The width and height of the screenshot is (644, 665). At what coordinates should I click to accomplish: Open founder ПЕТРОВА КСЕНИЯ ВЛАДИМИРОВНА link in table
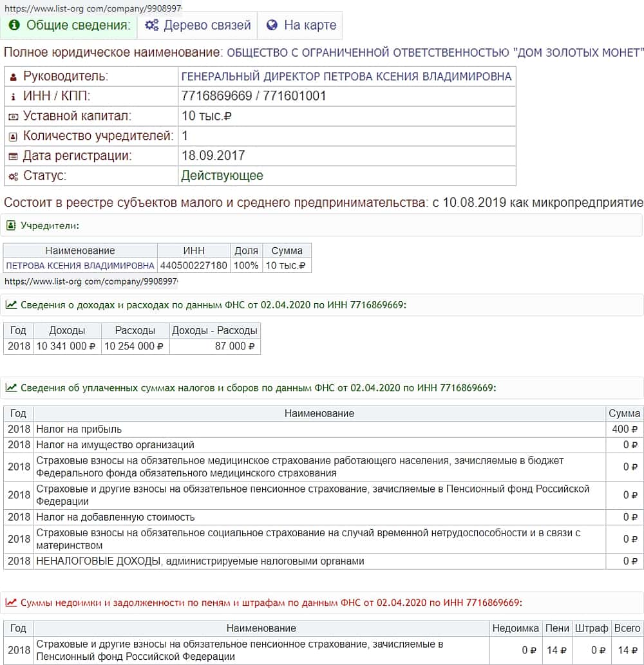coord(80,265)
